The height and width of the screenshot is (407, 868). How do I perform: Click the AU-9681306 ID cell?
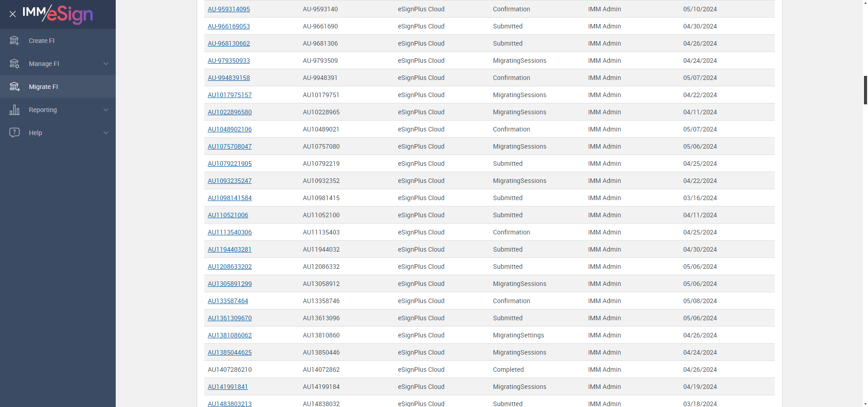click(x=321, y=43)
